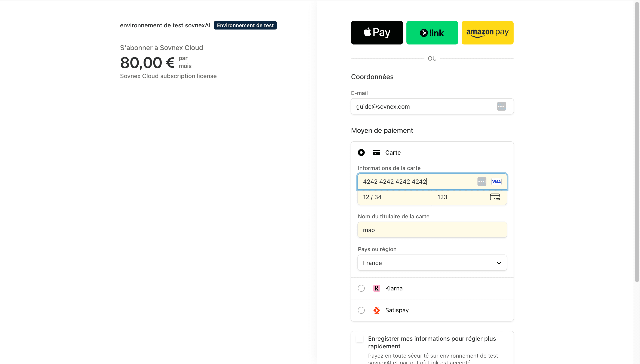Click the Carte payment method label
The height and width of the screenshot is (364, 640).
point(393,152)
